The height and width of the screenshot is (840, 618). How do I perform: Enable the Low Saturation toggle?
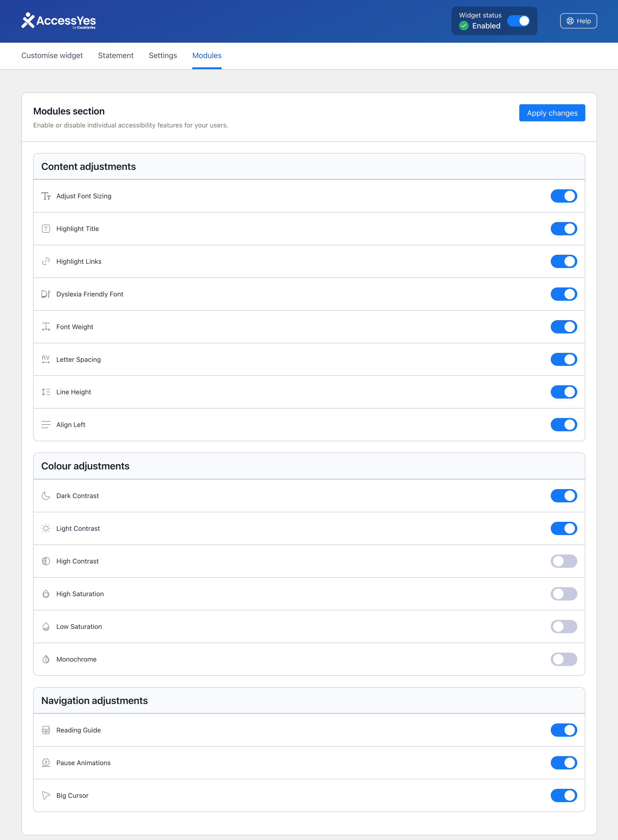coord(563,627)
